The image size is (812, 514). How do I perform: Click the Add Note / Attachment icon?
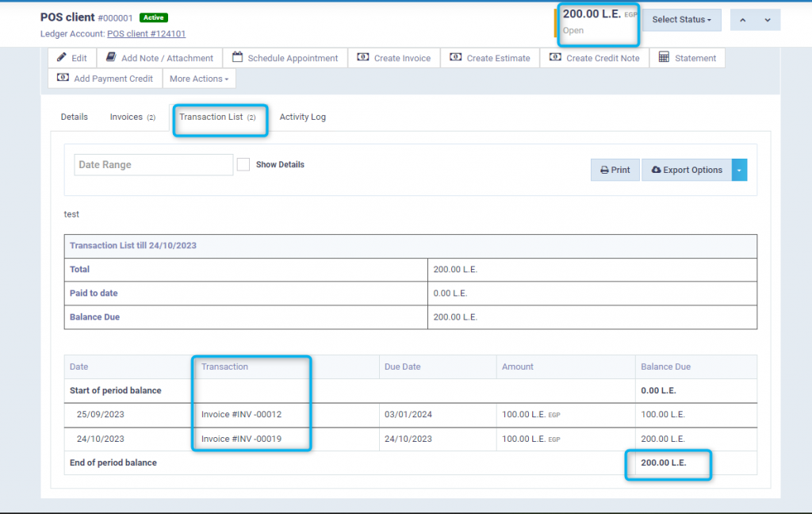(110, 57)
